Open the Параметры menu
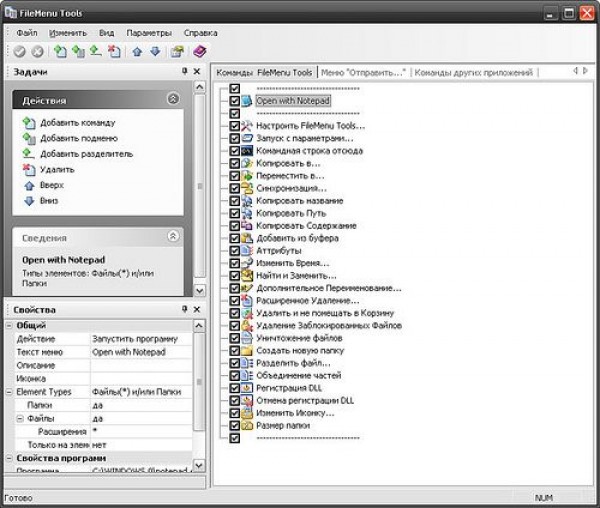Screen dimensions: 600x508 [148, 32]
